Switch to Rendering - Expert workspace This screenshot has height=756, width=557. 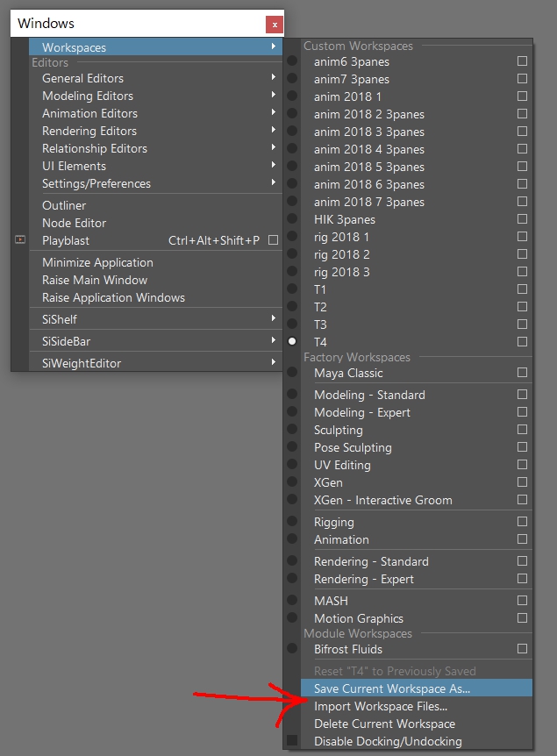(364, 579)
